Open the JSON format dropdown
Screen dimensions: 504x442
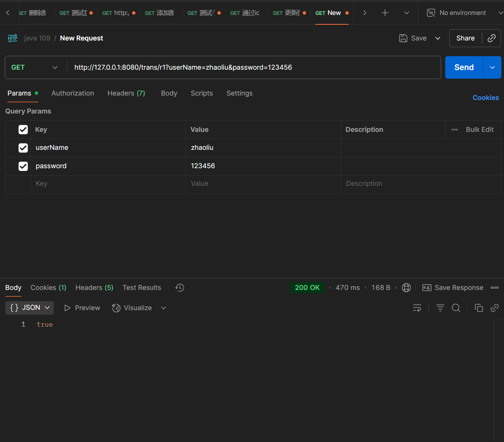30,308
